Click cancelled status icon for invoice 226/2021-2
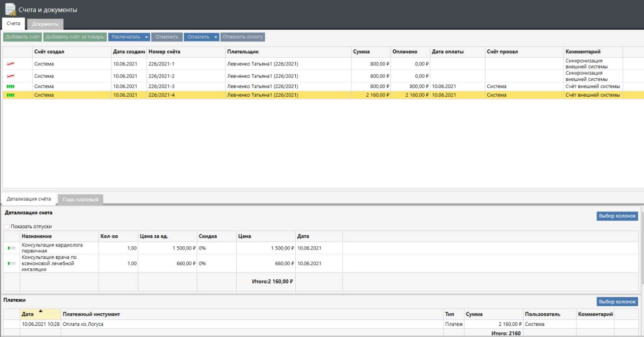The image size is (644, 337). click(10, 76)
